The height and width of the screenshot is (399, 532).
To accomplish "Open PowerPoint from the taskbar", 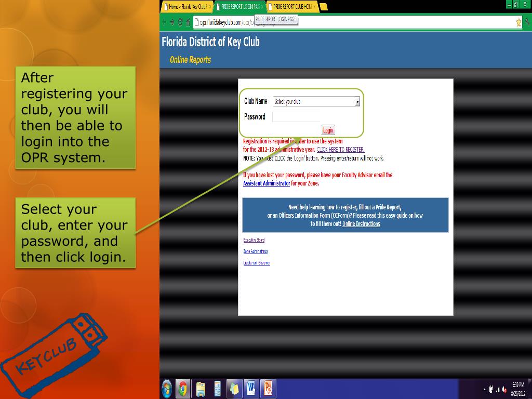I will [x=268, y=389].
